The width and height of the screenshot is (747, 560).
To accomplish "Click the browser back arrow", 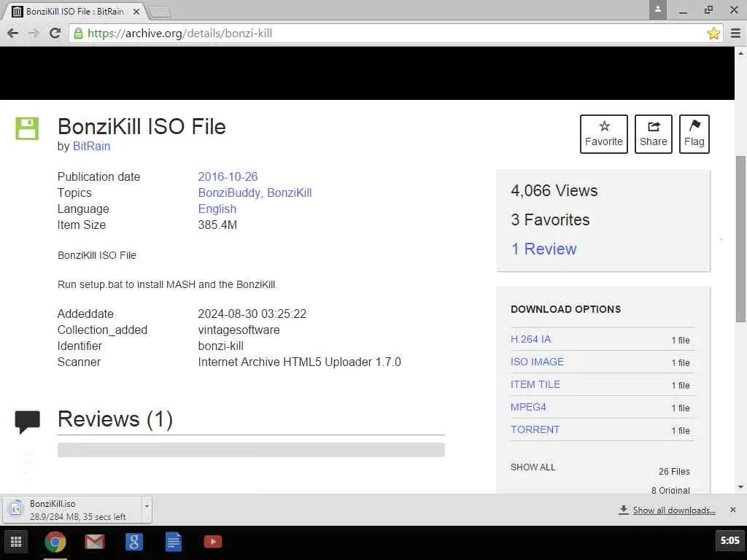I will pyautogui.click(x=13, y=33).
